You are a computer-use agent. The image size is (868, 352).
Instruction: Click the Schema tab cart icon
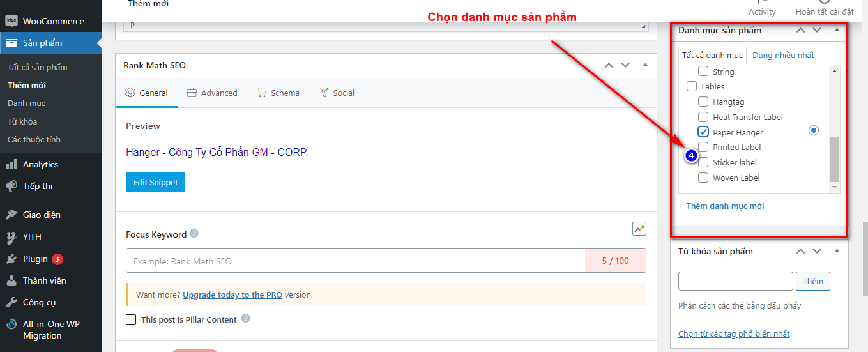261,93
